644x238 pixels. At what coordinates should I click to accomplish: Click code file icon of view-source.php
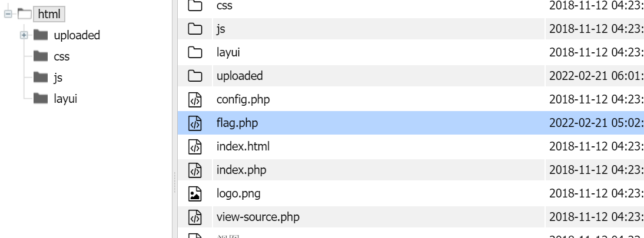click(x=195, y=217)
